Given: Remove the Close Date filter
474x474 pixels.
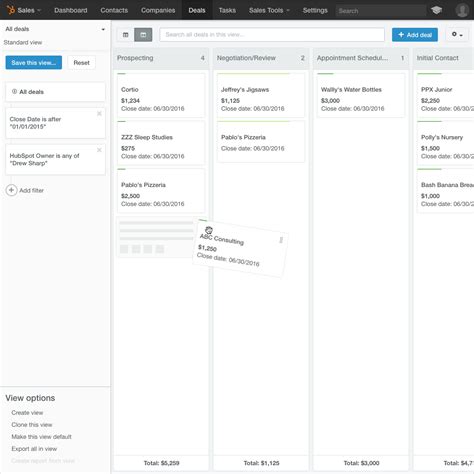Looking at the screenshot, I should (99, 114).
